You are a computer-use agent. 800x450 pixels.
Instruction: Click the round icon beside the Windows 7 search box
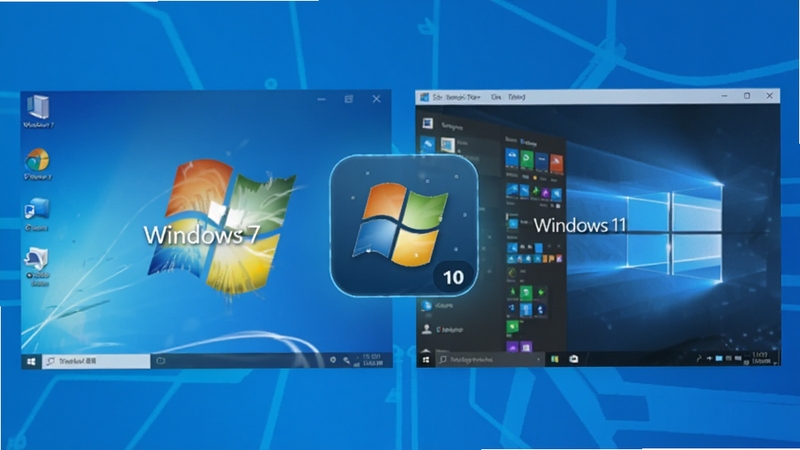161,361
